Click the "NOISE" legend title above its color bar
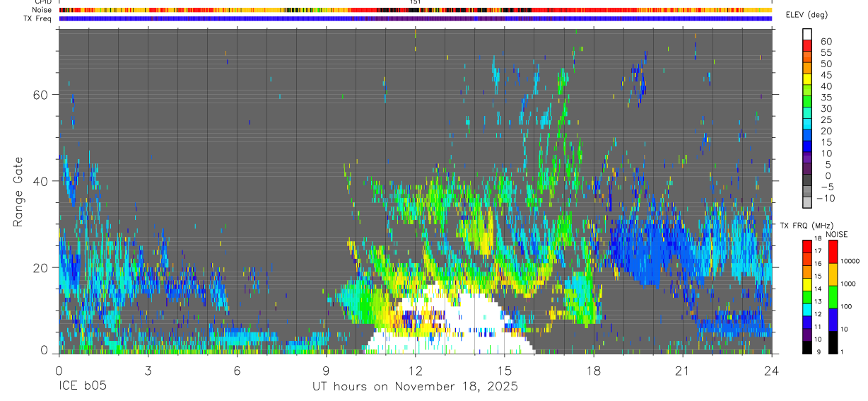The height and width of the screenshot is (401, 868). point(836,234)
